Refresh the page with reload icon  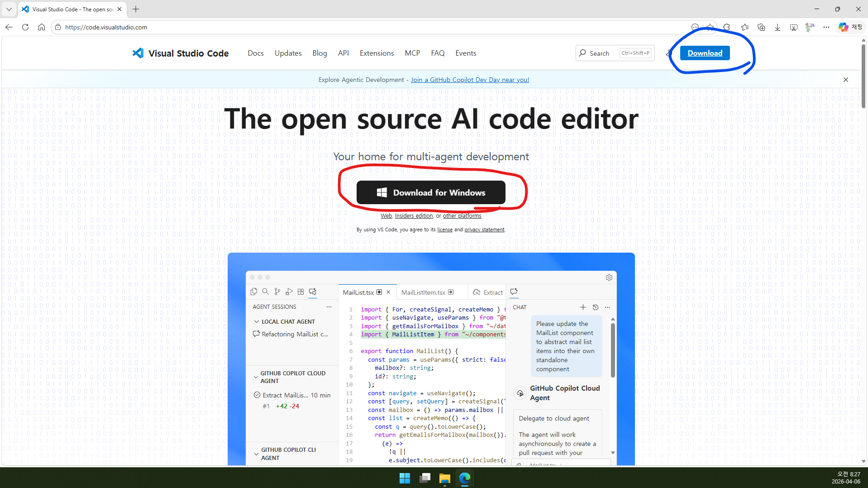pyautogui.click(x=25, y=27)
